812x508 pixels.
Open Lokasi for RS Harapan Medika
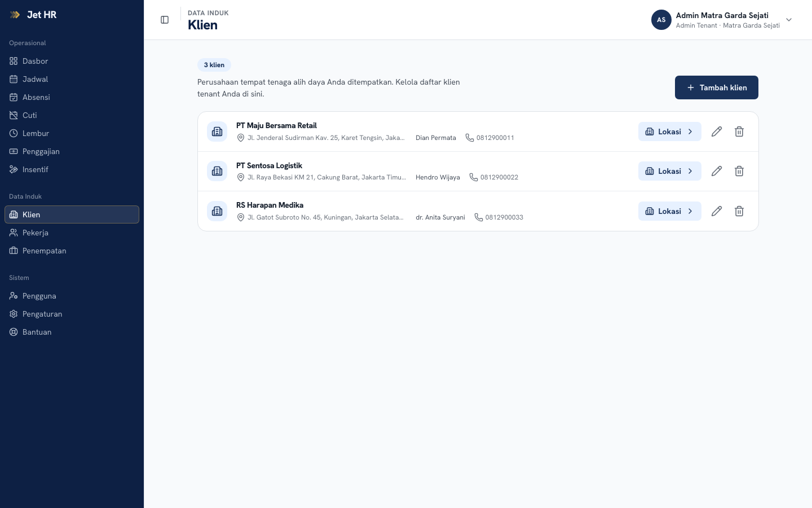pos(669,211)
